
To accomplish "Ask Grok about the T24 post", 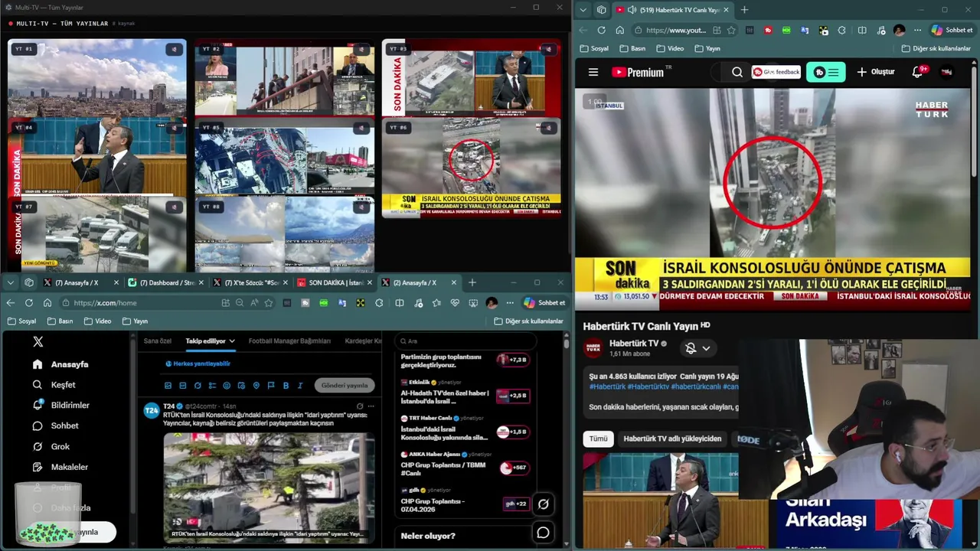I will pos(360,406).
